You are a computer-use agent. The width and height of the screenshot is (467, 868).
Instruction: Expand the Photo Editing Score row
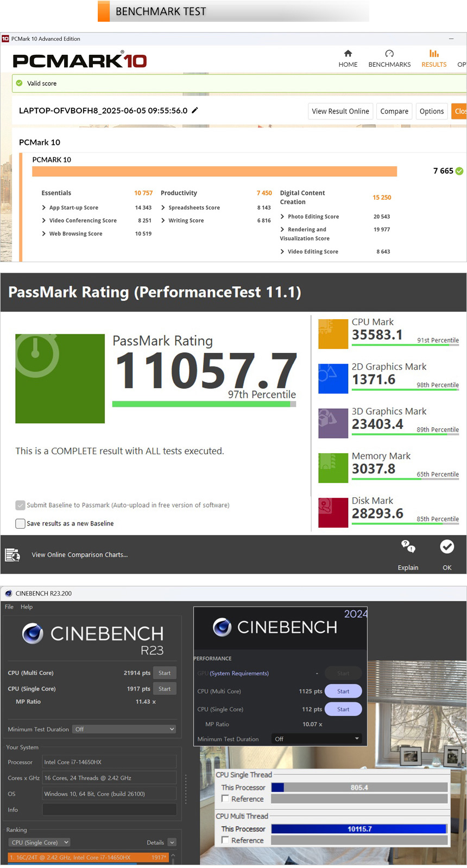click(282, 217)
